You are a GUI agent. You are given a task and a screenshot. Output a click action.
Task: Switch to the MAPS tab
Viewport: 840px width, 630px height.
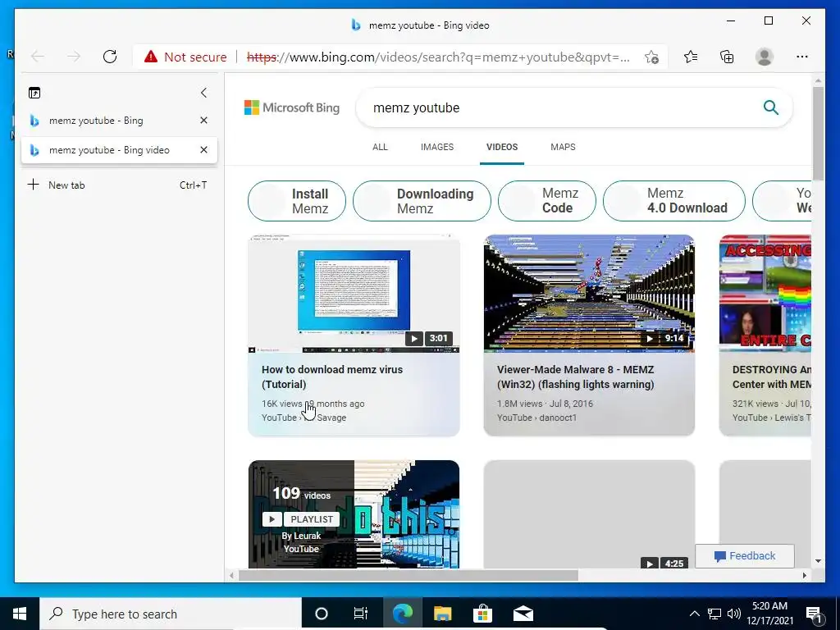(x=563, y=147)
